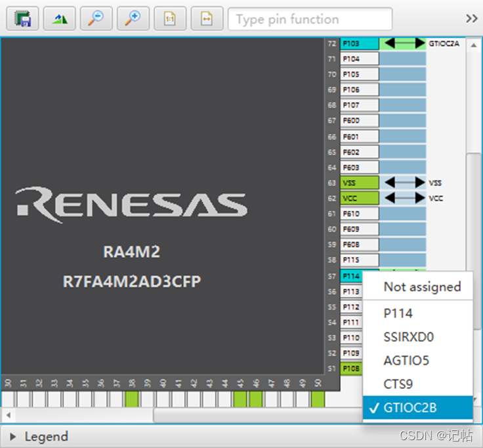Click pin 70 P105 box

coord(359,74)
